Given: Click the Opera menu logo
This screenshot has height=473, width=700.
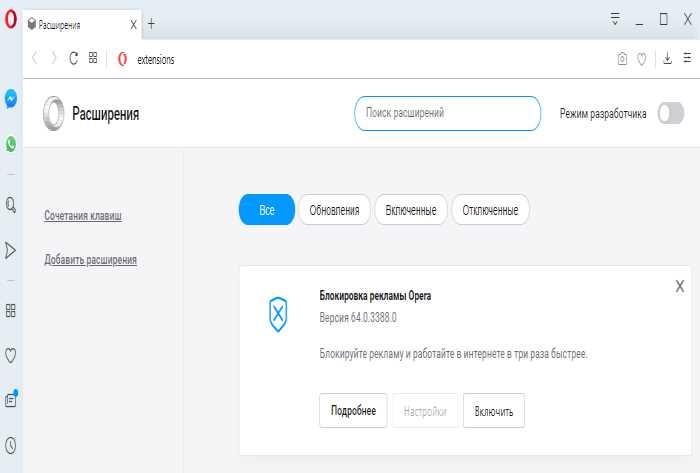Looking at the screenshot, I should [10, 21].
